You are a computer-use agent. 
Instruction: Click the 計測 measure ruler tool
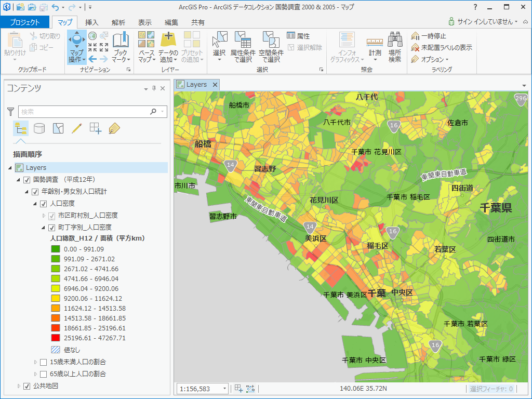pos(375,43)
